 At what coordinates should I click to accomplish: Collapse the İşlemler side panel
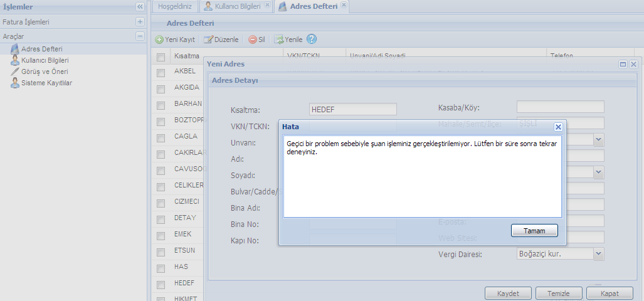[x=140, y=7]
